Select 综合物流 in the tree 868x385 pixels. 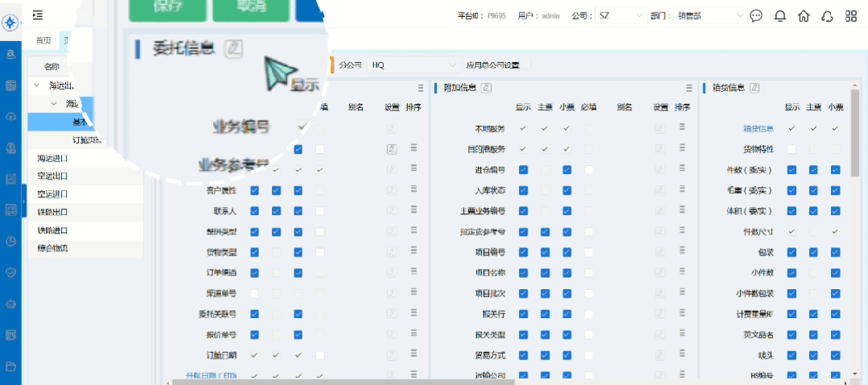point(52,248)
